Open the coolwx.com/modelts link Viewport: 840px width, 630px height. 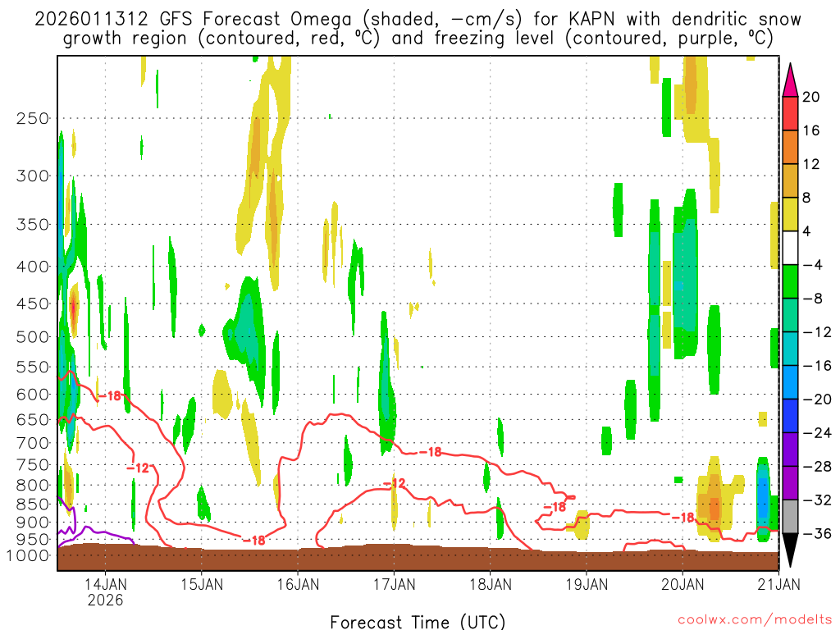click(x=755, y=620)
